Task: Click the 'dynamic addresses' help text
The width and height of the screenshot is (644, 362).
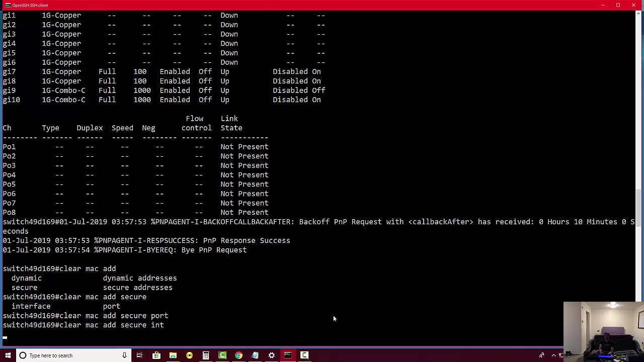Action: (140, 278)
